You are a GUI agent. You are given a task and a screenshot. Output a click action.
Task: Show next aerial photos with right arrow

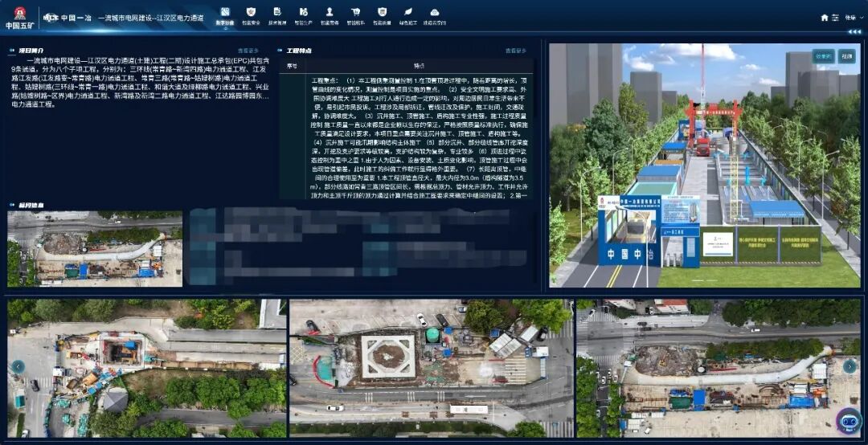coord(850,366)
